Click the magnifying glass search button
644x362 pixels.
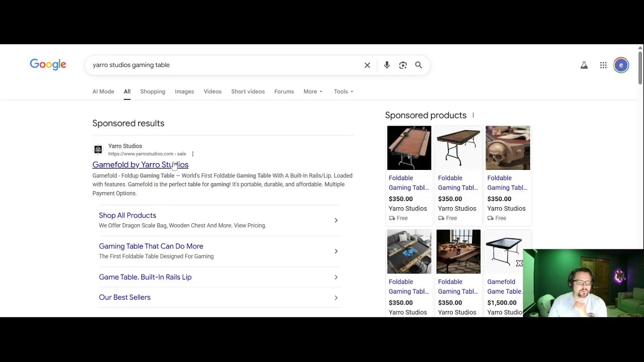[419, 65]
